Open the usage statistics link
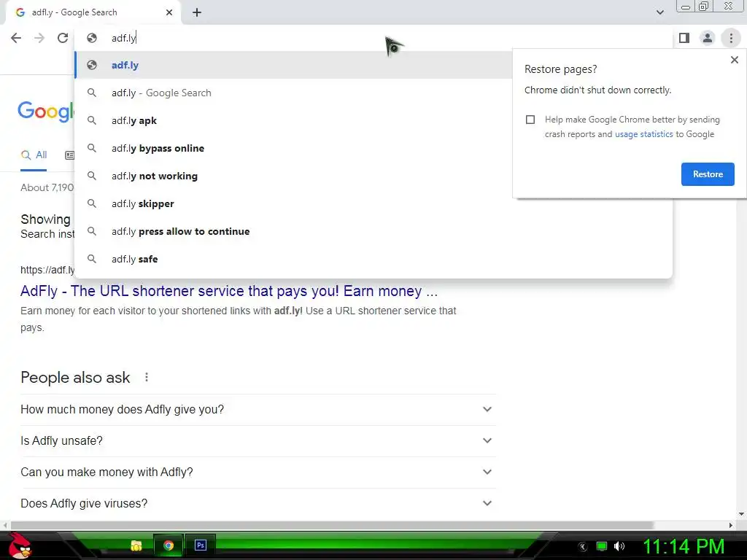This screenshot has height=560, width=747. (643, 134)
